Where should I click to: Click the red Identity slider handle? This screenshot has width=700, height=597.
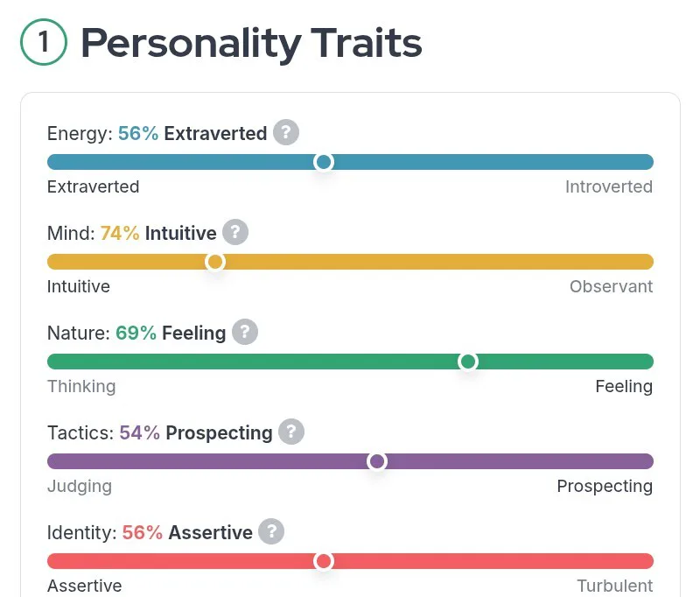324,561
